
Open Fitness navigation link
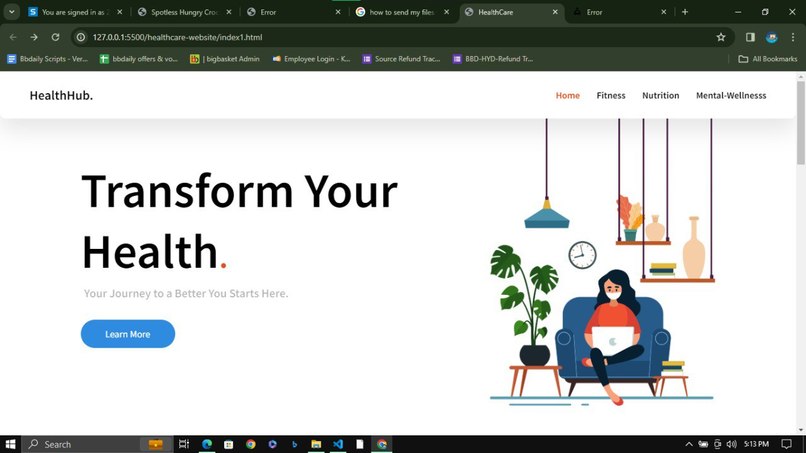(x=611, y=95)
